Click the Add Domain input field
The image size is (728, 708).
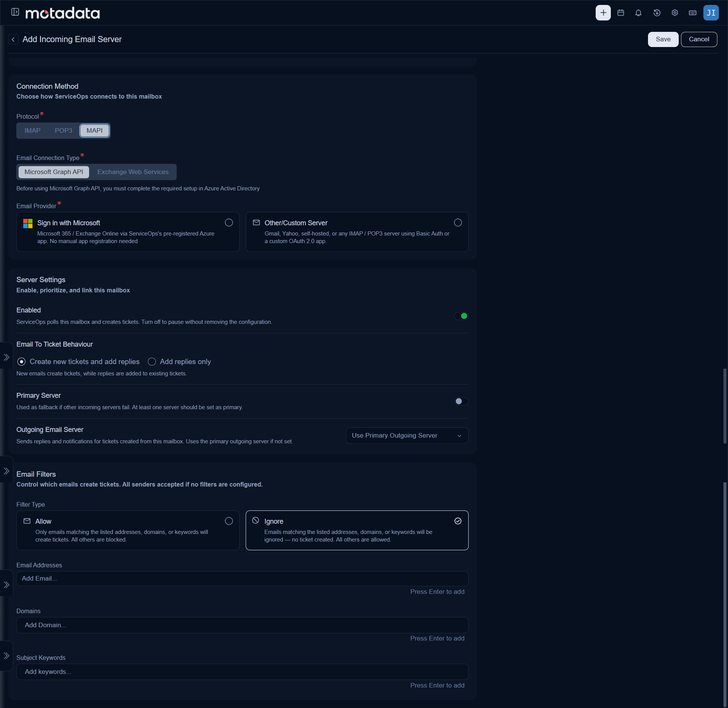tap(242, 625)
